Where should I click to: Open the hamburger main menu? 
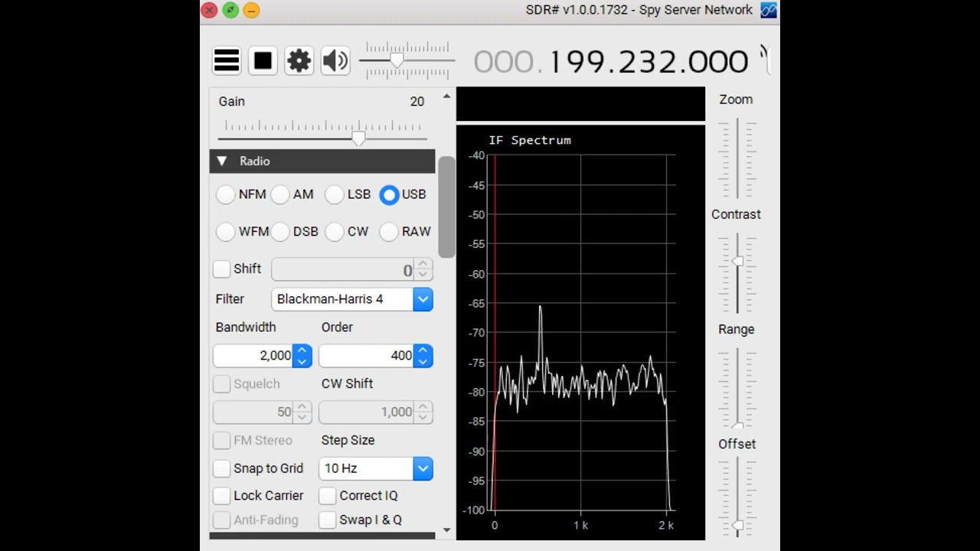click(227, 60)
